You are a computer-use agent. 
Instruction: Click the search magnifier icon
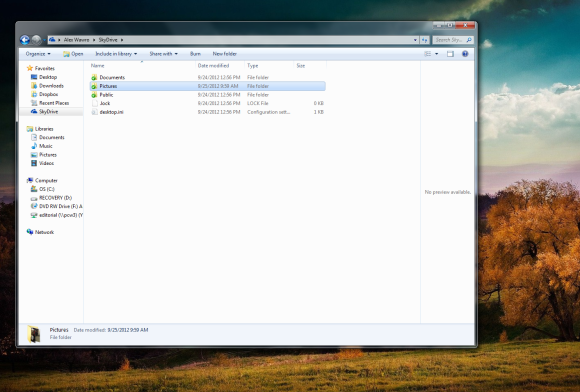[x=469, y=40]
